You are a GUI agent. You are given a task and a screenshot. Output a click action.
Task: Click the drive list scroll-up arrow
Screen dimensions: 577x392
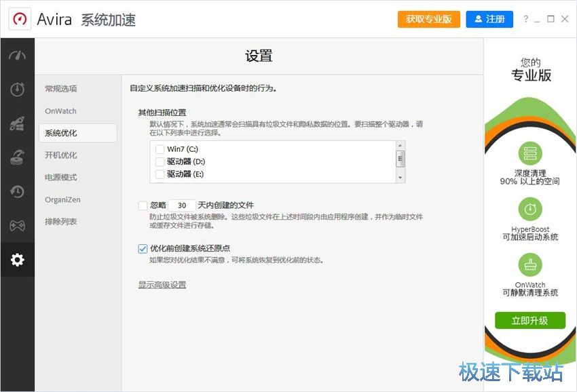(x=400, y=146)
